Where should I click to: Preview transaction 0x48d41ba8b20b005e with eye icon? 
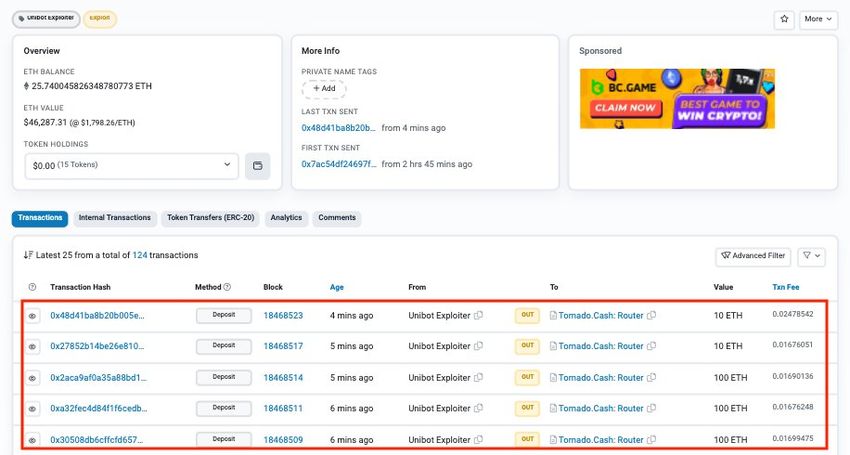(32, 316)
